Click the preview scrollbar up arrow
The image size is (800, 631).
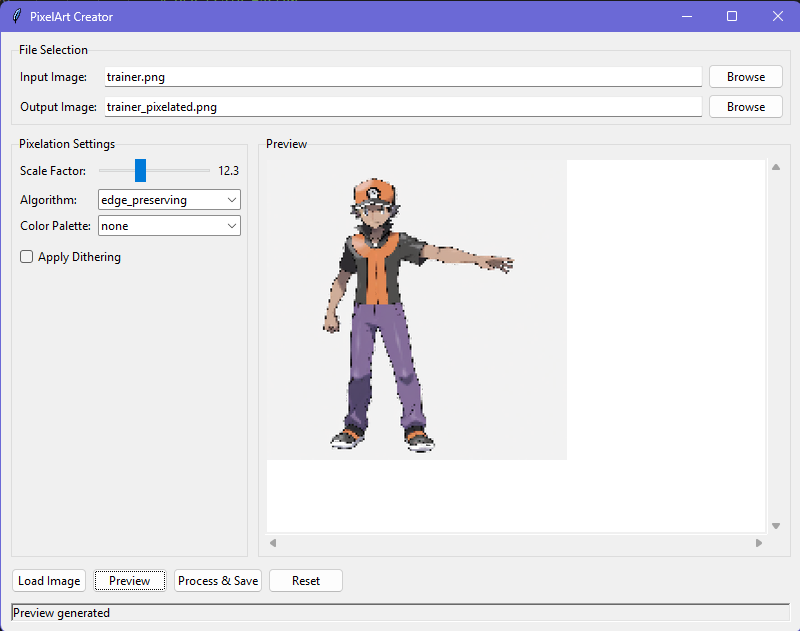(x=776, y=167)
